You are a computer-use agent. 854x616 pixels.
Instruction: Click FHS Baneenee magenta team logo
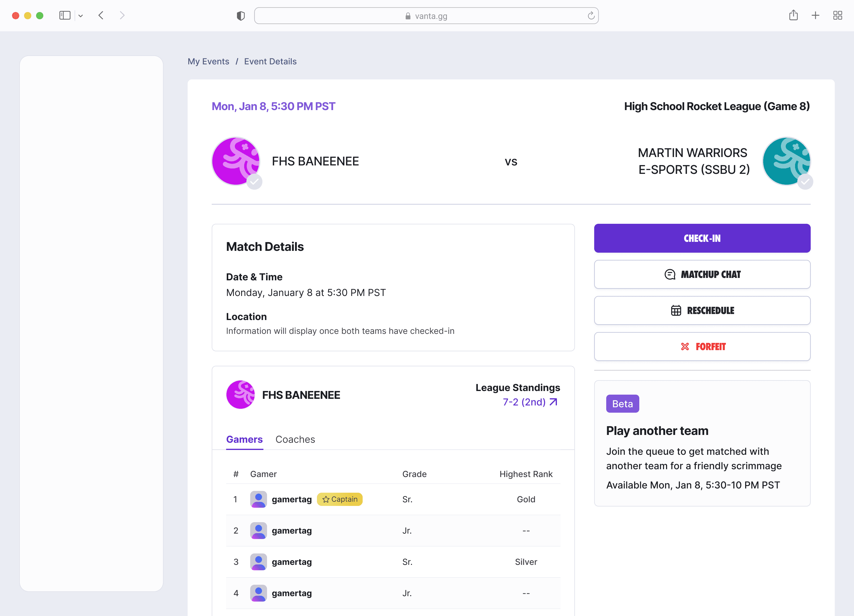(236, 162)
